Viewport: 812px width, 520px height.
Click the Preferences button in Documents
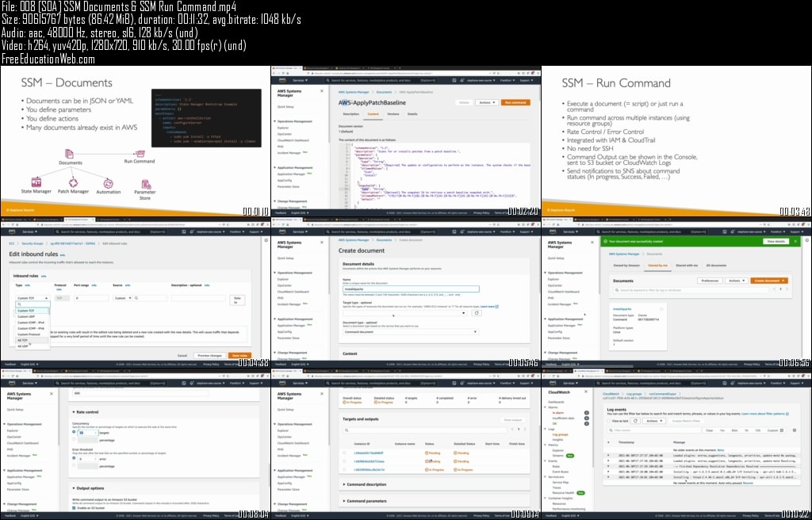coord(710,281)
